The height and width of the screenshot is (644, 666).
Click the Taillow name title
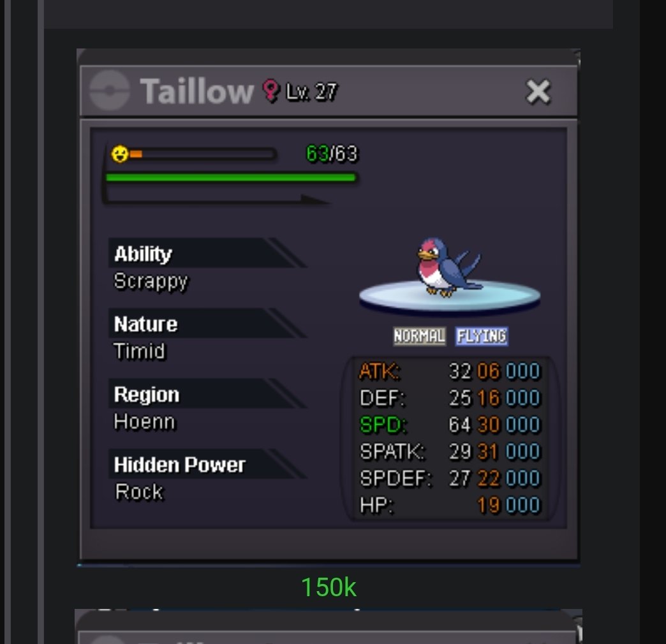coord(196,91)
